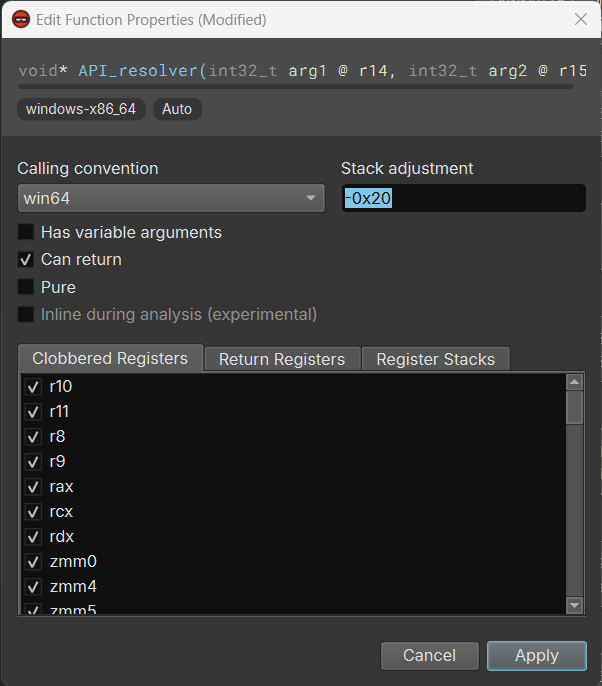Viewport: 602px width, 686px height.
Task: Open the Calling convention win64 dropdown
Action: click(171, 198)
